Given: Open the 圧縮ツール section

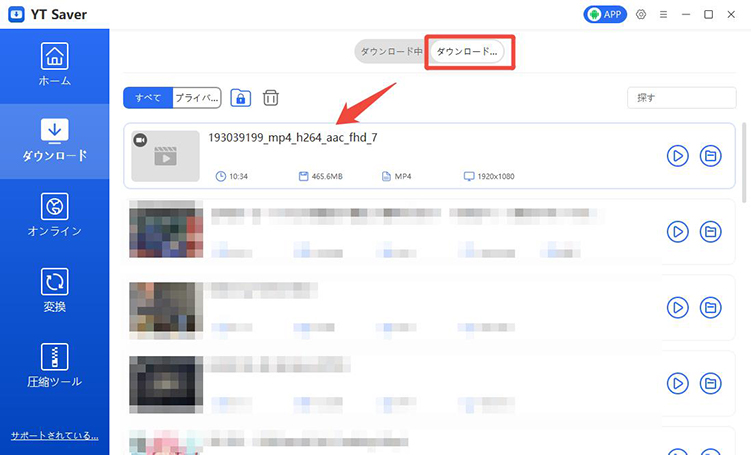Looking at the screenshot, I should click(x=55, y=366).
